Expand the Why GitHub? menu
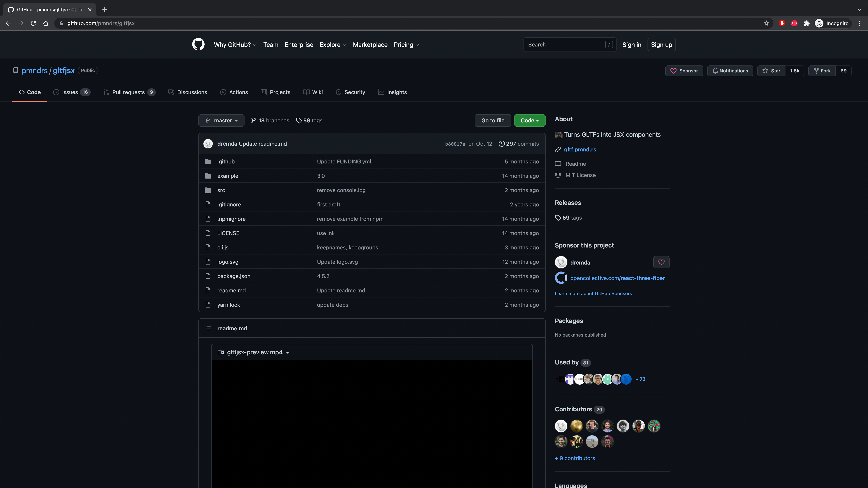The image size is (868, 488). (x=235, y=45)
